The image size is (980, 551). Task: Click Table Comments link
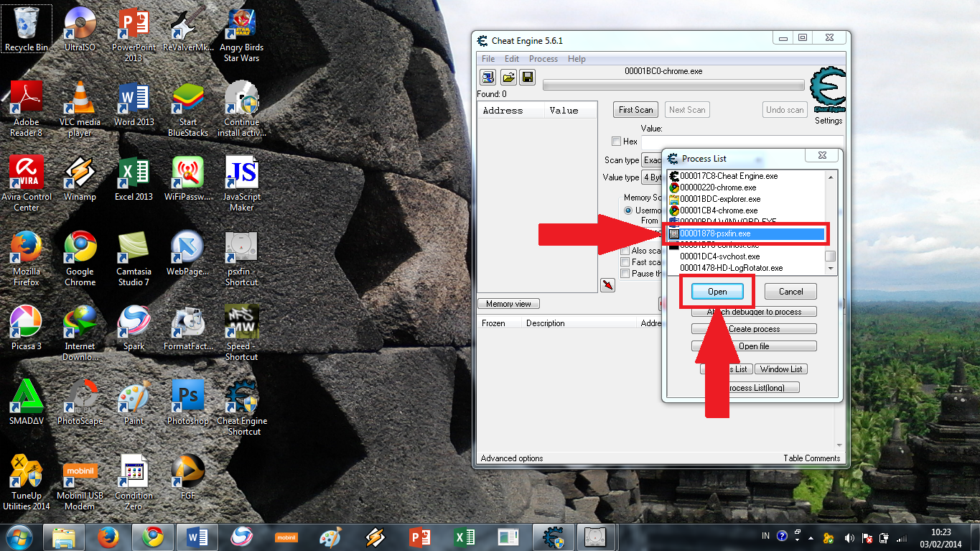(x=811, y=458)
